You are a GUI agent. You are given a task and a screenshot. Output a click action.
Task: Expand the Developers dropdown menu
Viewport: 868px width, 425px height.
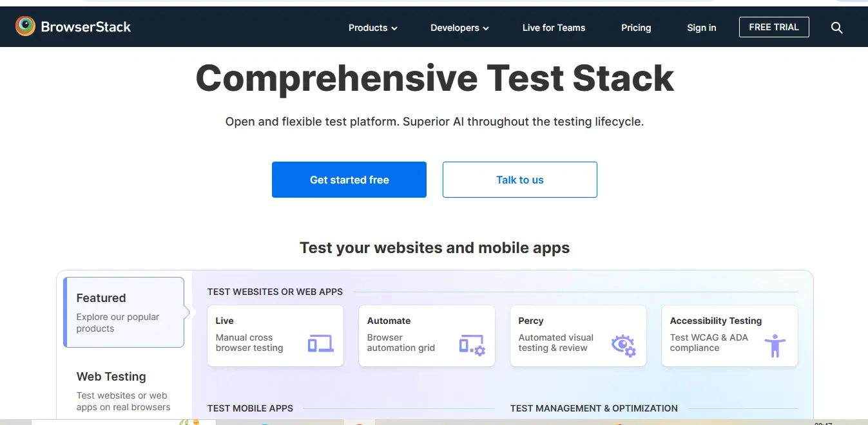point(460,28)
